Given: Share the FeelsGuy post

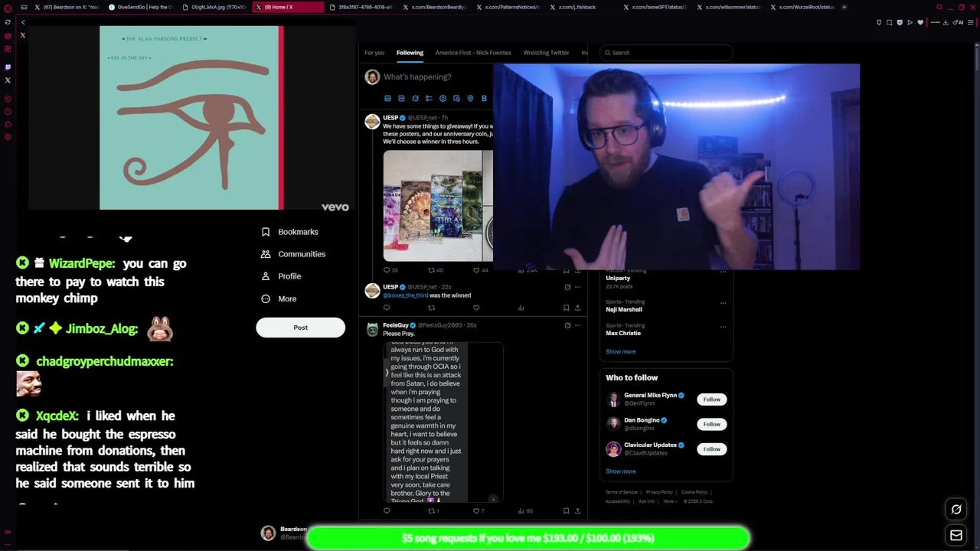Looking at the screenshot, I should [578, 510].
